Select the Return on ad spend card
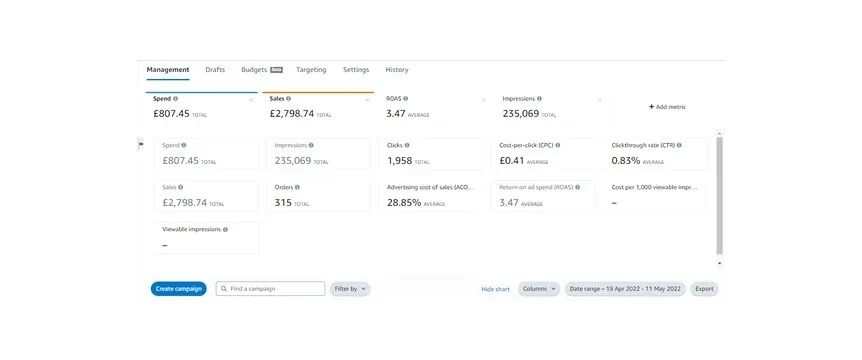The width and height of the screenshot is (862, 360). coord(543,196)
